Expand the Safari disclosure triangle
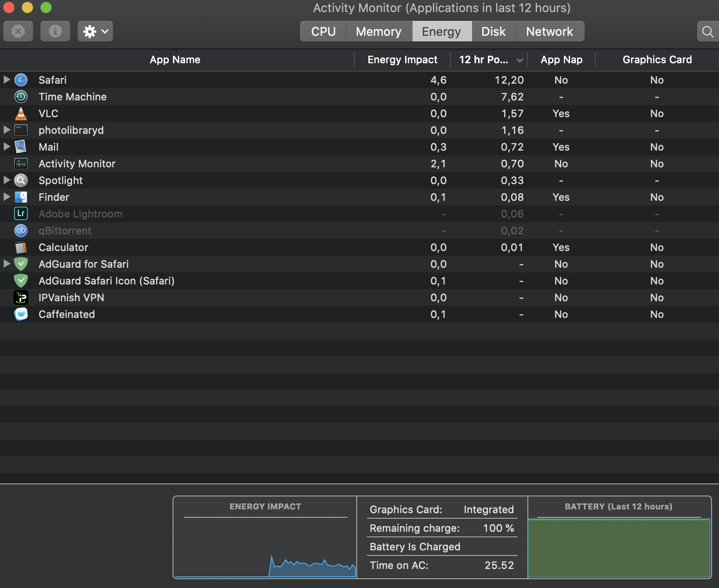Screen dimensions: 719x588 [x=7, y=79]
